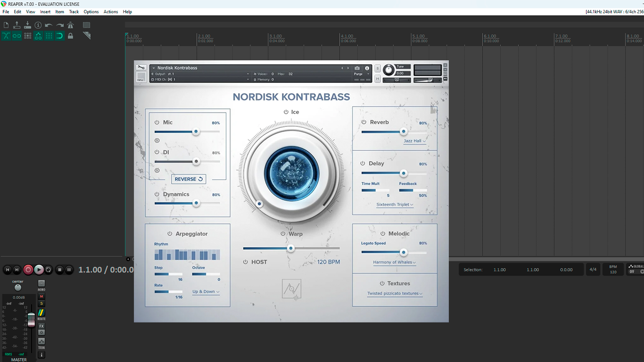Image resolution: width=644 pixels, height=362 pixels.
Task: Toggle the Ice power button
Action: point(286,112)
